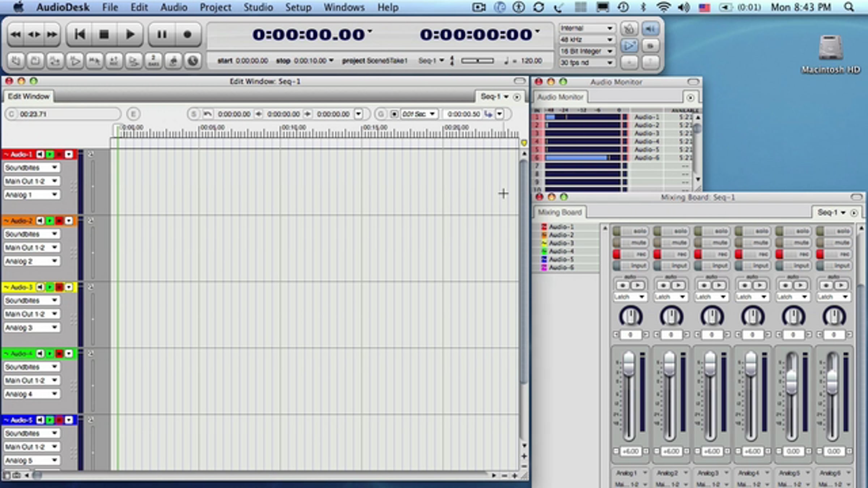Screen dimensions: 868x488
Task: Click automation play button on sixth mixer channel
Action: 841,286
